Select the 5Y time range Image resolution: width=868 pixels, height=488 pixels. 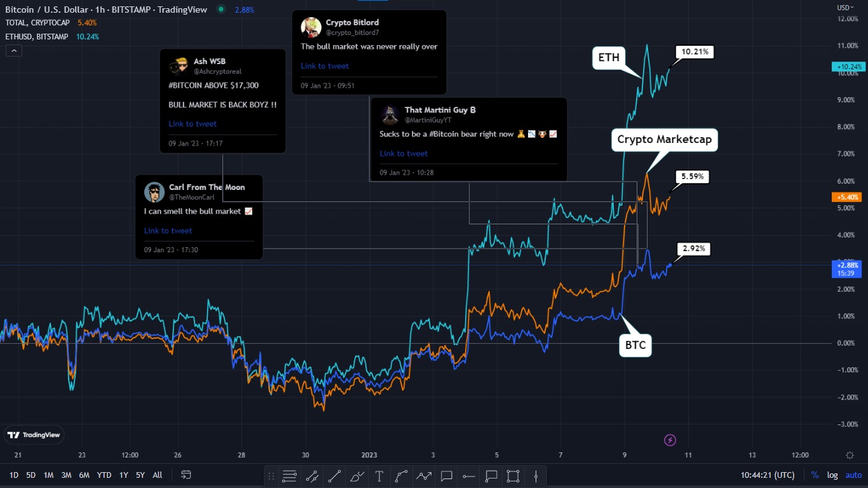click(x=140, y=475)
